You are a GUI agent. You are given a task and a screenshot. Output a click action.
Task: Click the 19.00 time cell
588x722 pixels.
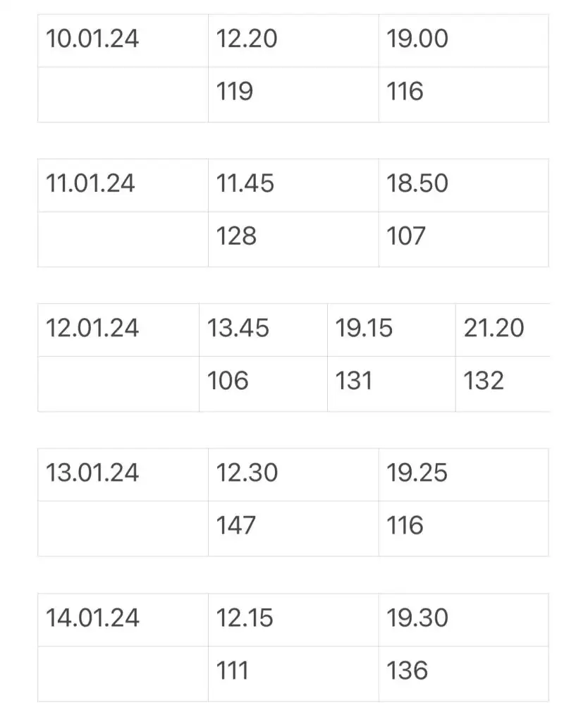pos(464,41)
